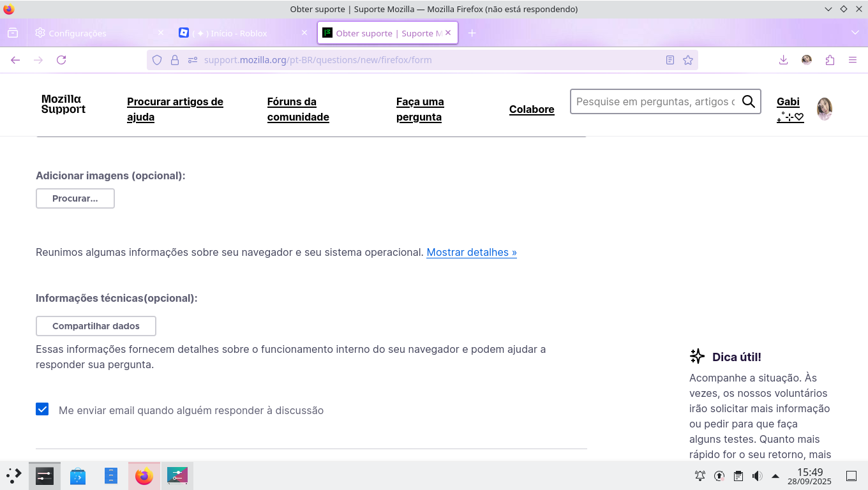Image resolution: width=868 pixels, height=490 pixels.
Task: Close the Configurações tab
Action: tap(161, 33)
